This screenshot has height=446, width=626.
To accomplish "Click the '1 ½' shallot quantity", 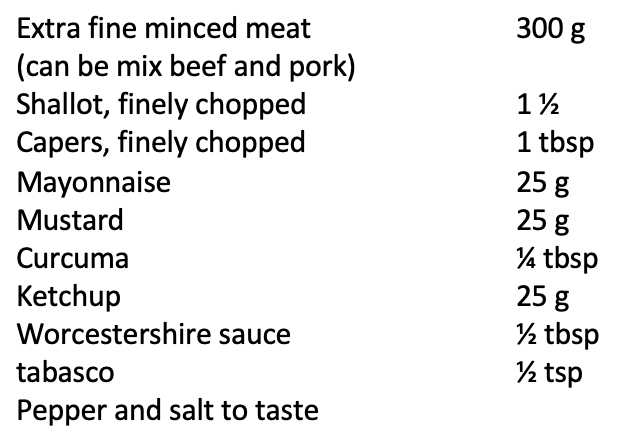I will [x=538, y=105].
